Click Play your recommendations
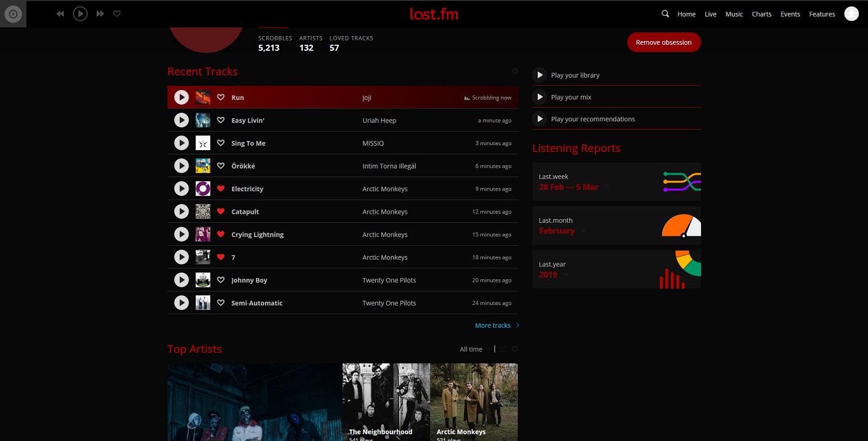 pyautogui.click(x=593, y=119)
